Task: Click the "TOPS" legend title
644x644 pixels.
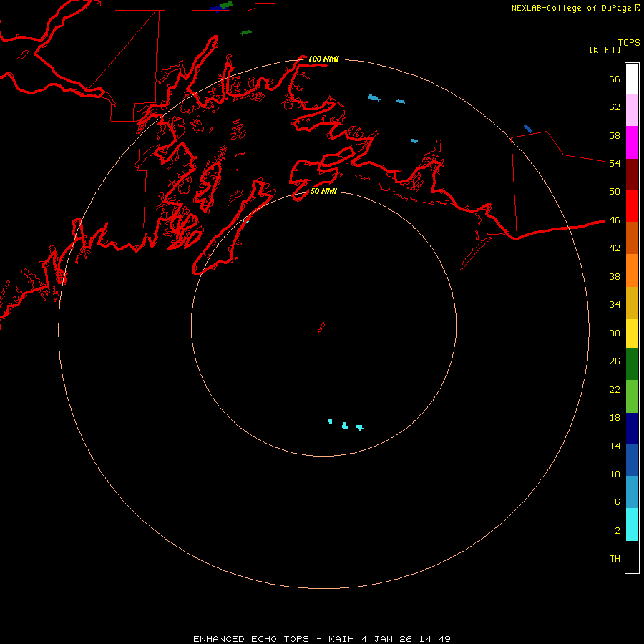Action: pyautogui.click(x=629, y=42)
